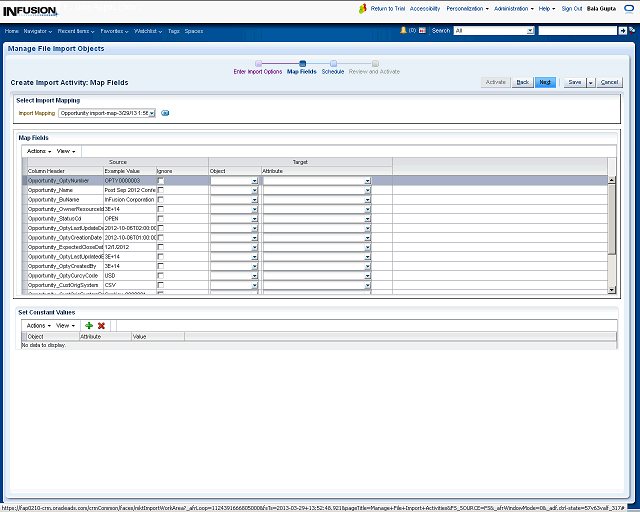Click the icon beside the Import Mapping dropdown

pos(165,113)
